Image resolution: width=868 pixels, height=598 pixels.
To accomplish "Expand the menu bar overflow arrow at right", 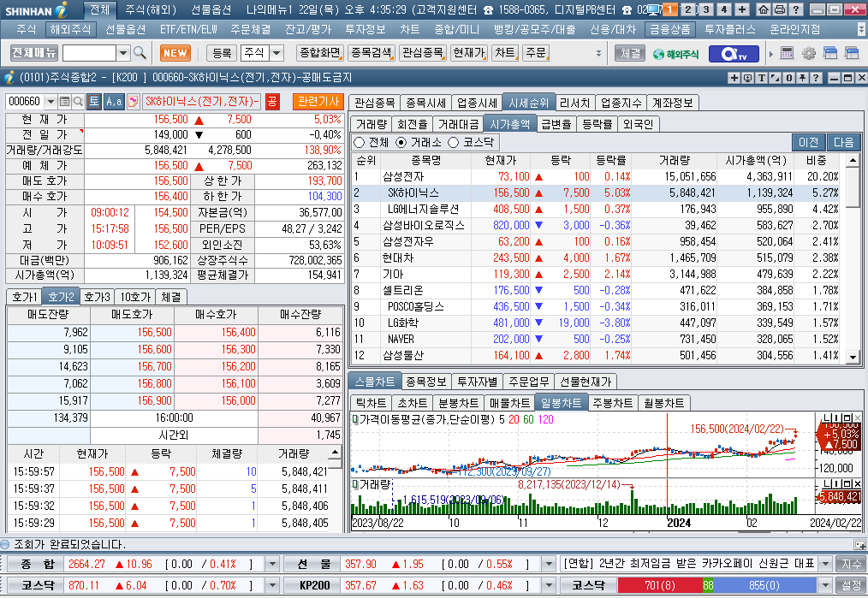I will 861,29.
